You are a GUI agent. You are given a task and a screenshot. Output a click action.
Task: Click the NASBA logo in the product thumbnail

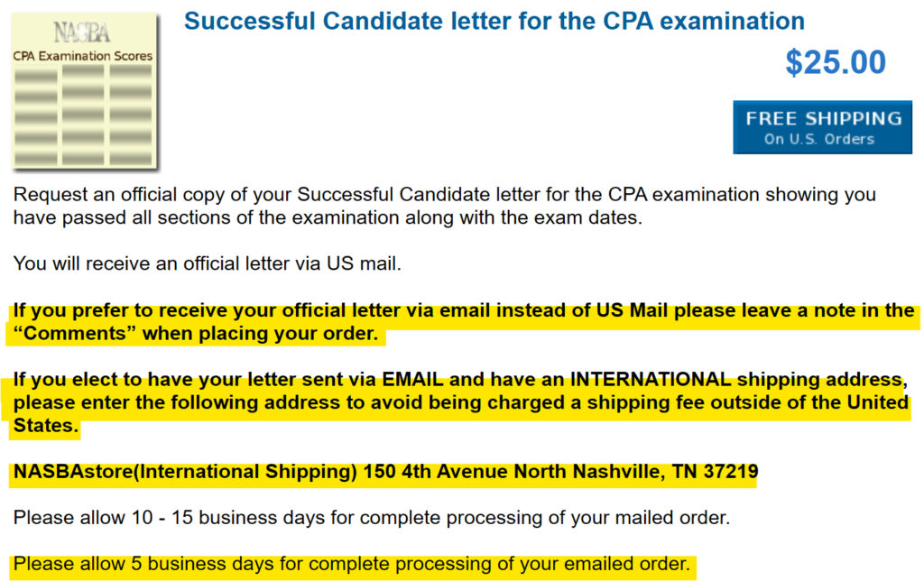[82, 32]
